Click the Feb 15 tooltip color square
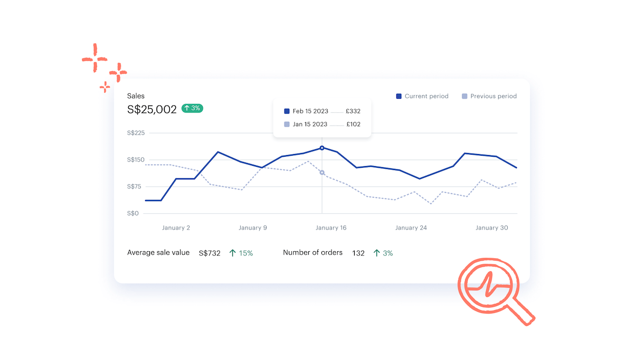Screen dimensions: 644x362 pyautogui.click(x=287, y=111)
